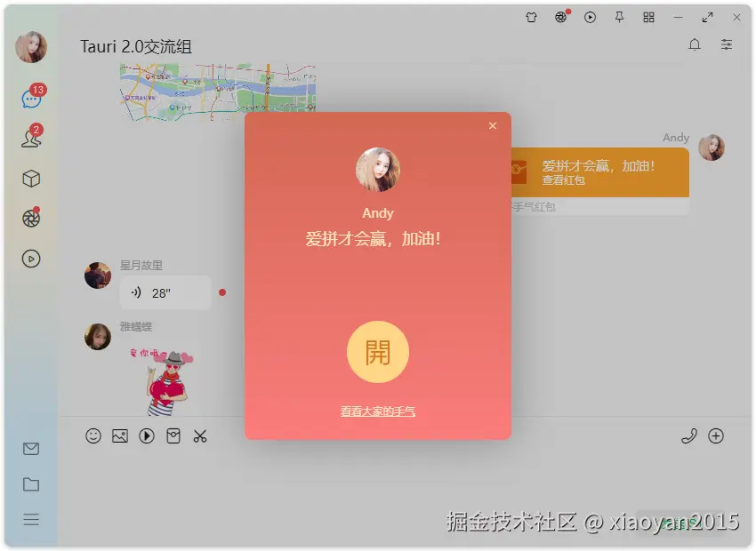
Task: Capture a screenshot with the scissors icon
Action: [x=200, y=435]
